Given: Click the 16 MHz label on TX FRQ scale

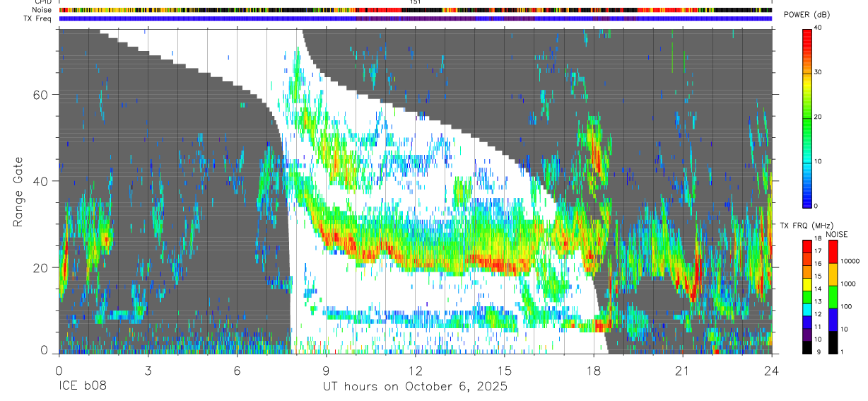Looking at the screenshot, I should [x=818, y=264].
